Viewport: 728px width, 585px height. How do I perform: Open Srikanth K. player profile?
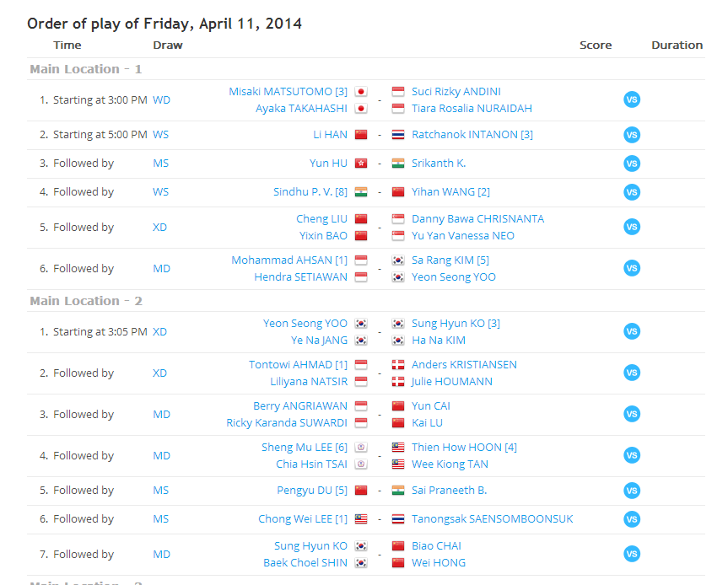(439, 164)
